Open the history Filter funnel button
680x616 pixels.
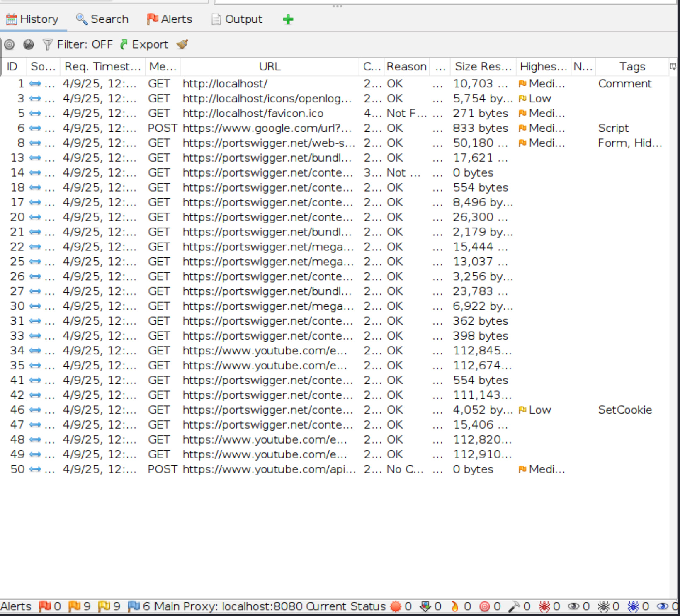tap(48, 44)
